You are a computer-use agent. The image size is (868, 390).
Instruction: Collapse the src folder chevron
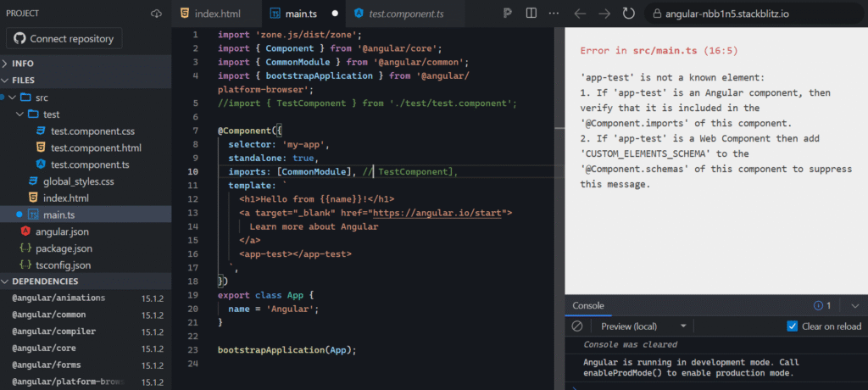point(12,97)
